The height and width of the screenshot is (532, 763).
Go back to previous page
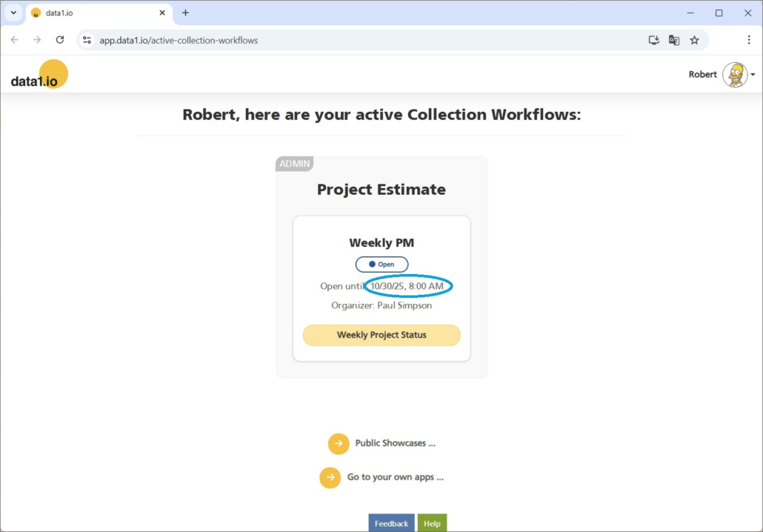click(15, 40)
